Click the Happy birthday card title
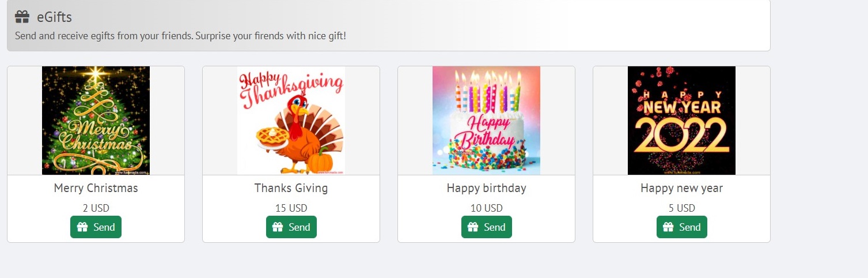Viewport: 868px width, 278px height. coord(486,188)
